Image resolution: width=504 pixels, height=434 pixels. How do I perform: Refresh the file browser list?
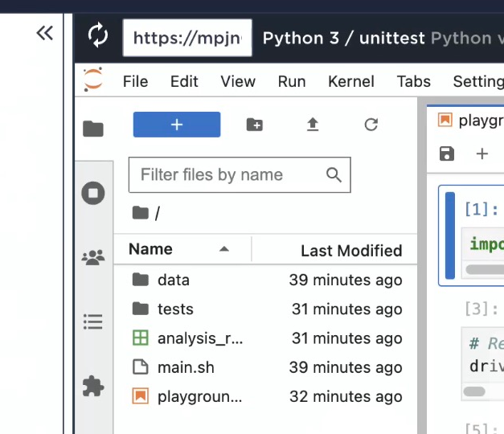pos(371,125)
